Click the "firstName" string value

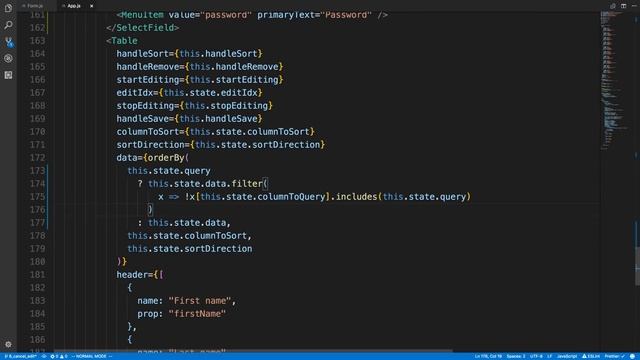[x=197, y=314]
